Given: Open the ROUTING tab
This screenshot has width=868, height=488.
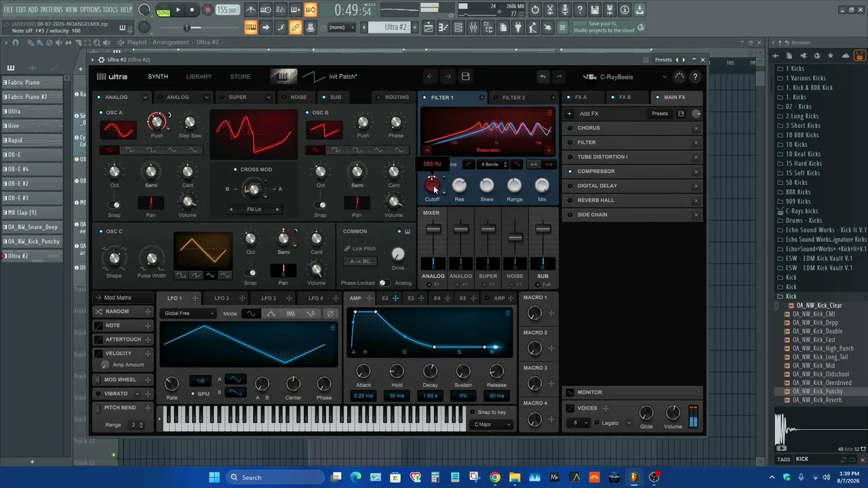Looking at the screenshot, I should click(x=393, y=98).
